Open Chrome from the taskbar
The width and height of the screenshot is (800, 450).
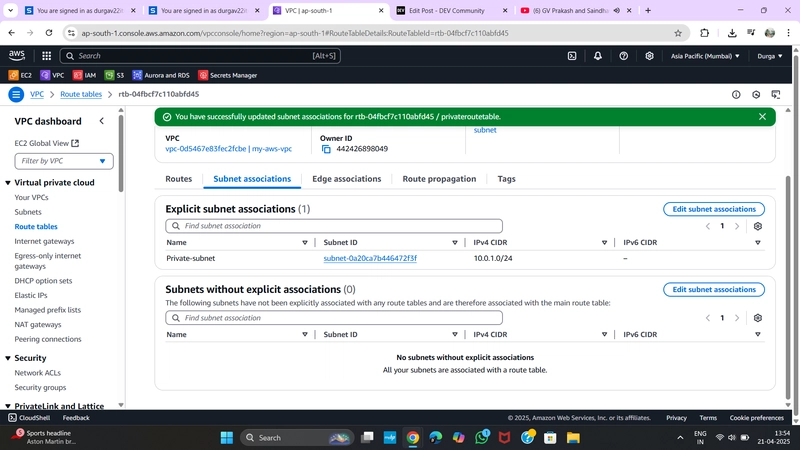click(413, 438)
